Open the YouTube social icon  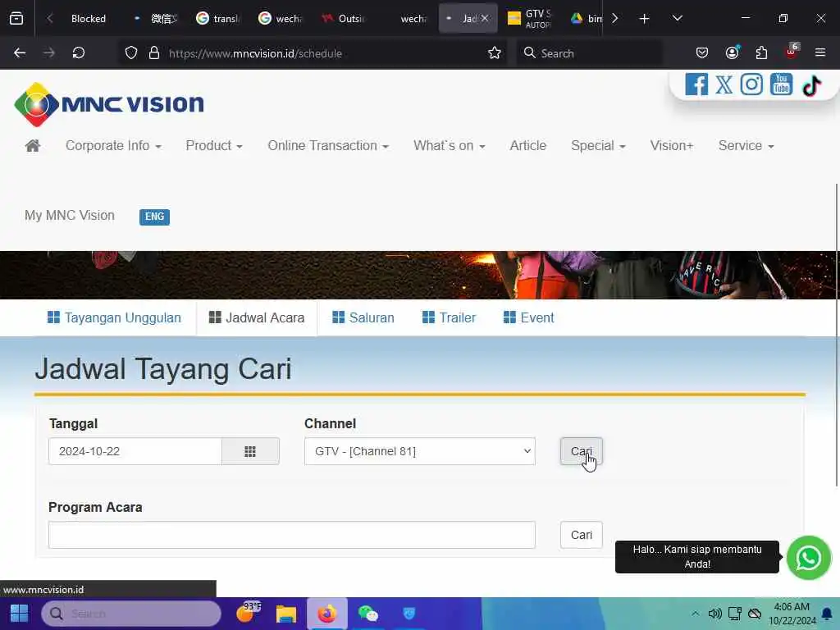(x=781, y=84)
